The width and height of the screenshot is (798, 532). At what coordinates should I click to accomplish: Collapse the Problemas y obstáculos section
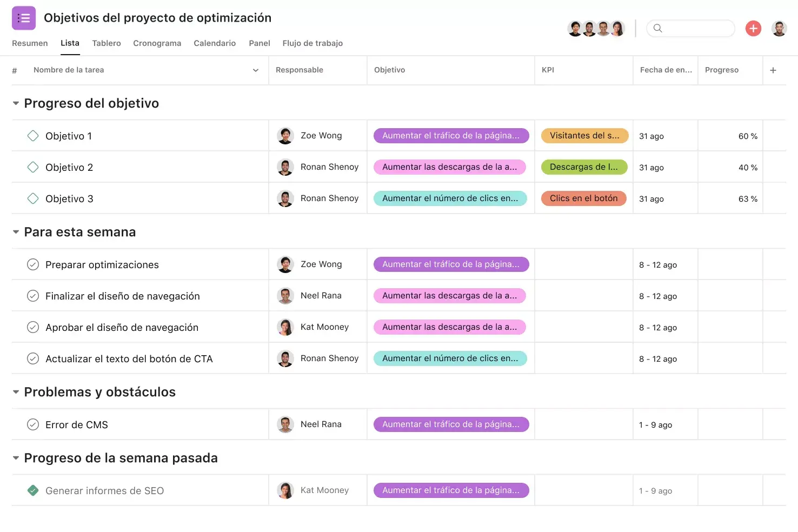16,392
